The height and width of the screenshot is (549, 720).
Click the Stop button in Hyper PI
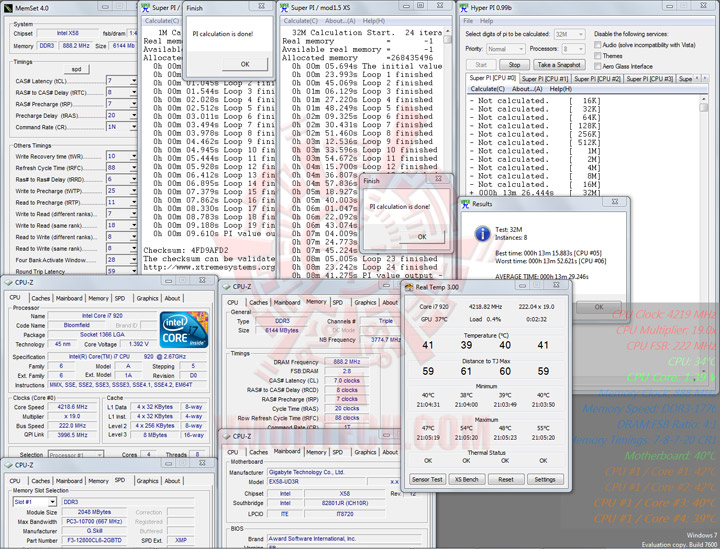[x=514, y=65]
